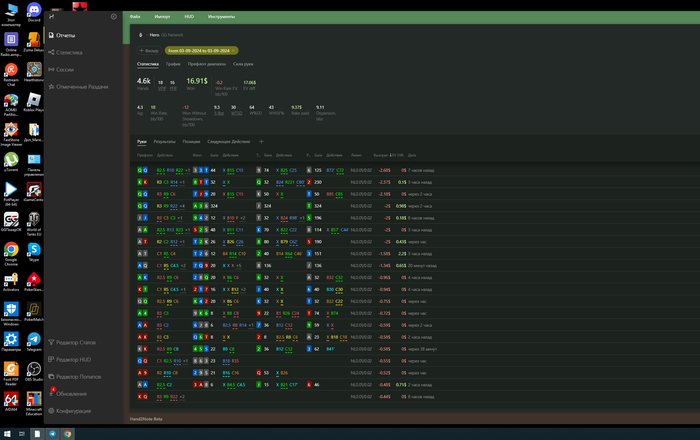Viewport: 700px width, 440px height.
Task: Open Сессии in the sidebar
Action: pos(61,70)
